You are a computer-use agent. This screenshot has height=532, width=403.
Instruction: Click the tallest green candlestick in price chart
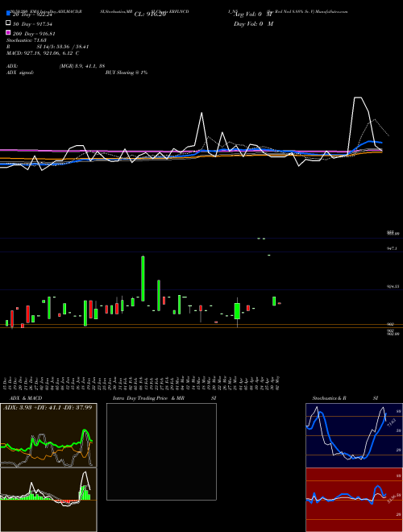coord(143,278)
